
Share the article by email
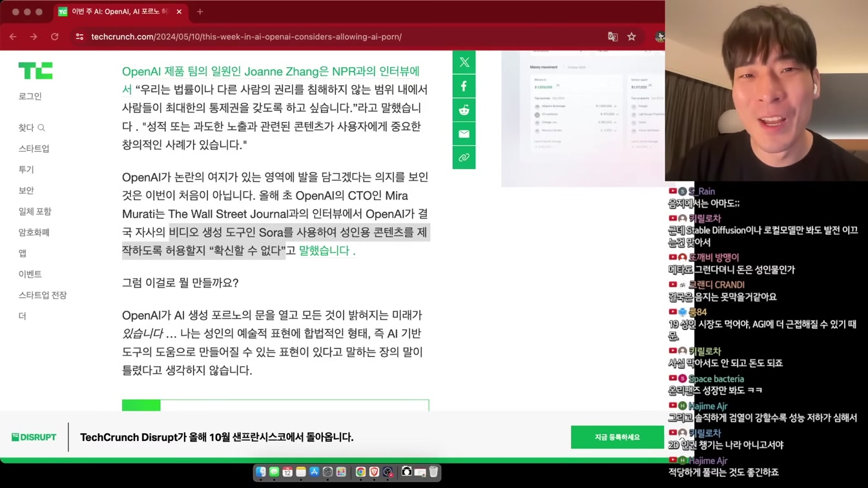click(x=464, y=134)
